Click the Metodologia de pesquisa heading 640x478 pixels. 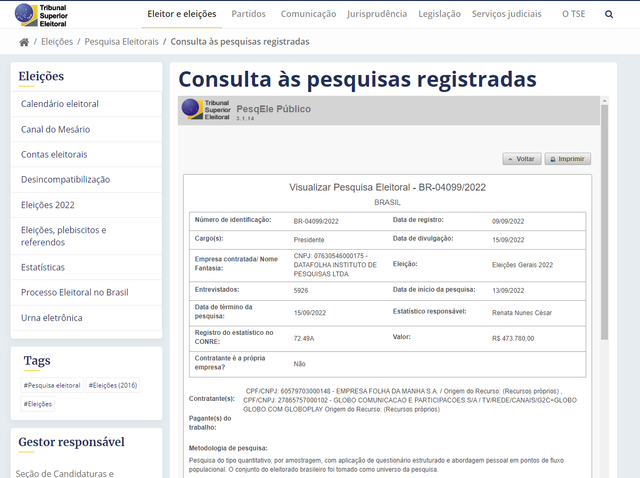coord(228,448)
